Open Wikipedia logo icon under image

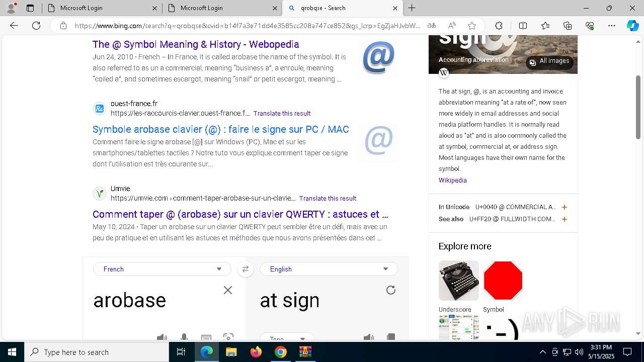[444, 73]
